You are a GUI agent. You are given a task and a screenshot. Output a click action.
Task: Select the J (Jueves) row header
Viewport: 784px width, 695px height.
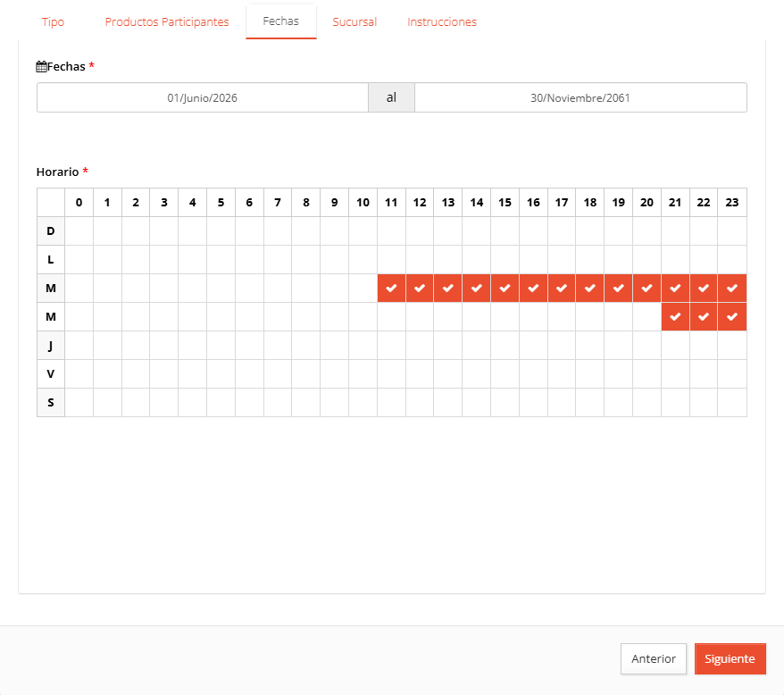point(51,345)
